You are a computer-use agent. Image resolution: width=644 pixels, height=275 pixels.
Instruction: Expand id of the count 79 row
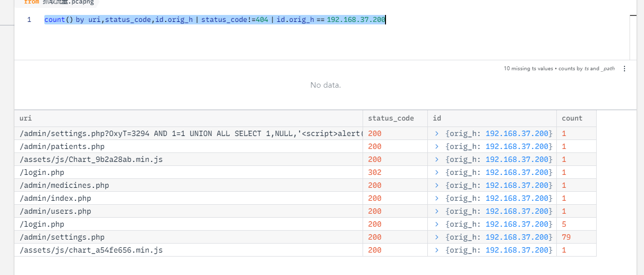tap(437, 237)
